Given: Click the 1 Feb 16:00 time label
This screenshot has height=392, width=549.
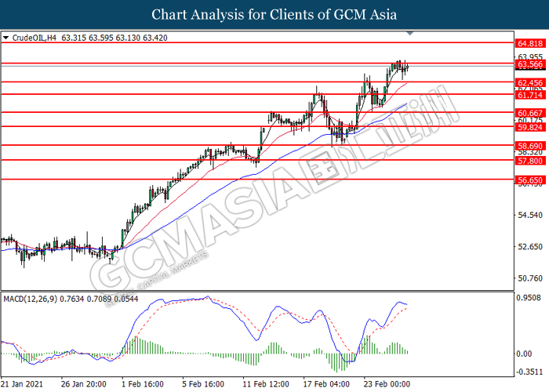Looking at the screenshot, I should click(143, 384).
